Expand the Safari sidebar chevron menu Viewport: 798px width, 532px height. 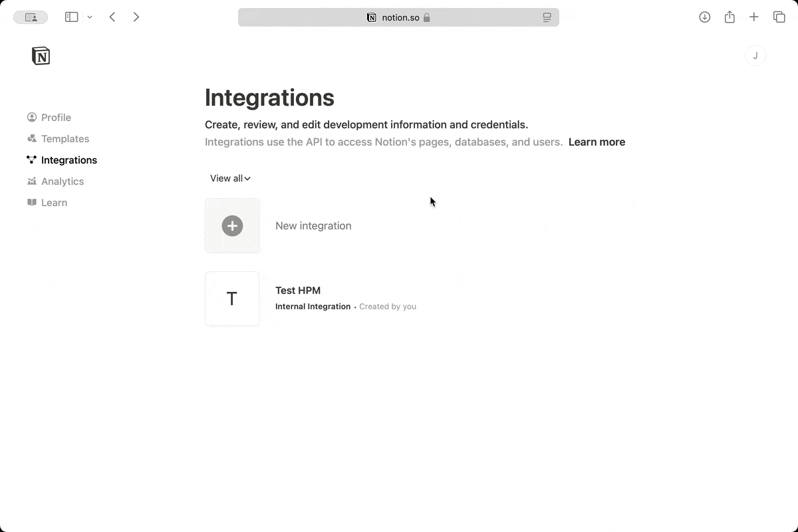[90, 17]
